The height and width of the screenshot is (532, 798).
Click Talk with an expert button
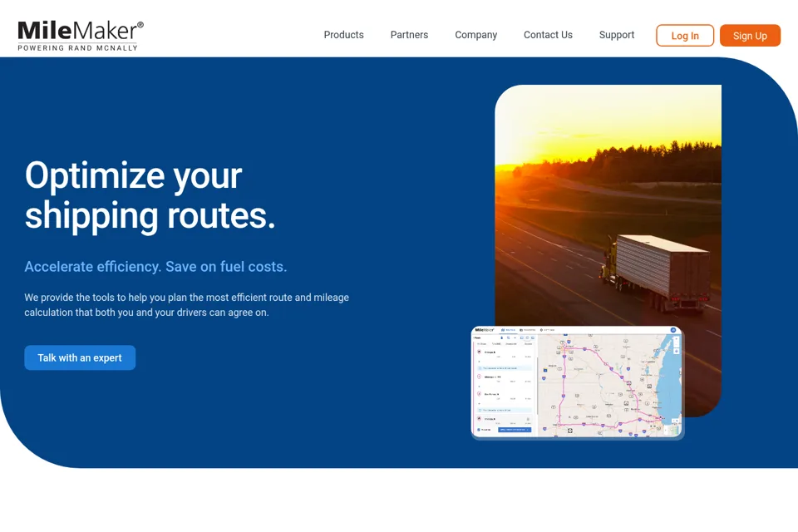click(80, 358)
